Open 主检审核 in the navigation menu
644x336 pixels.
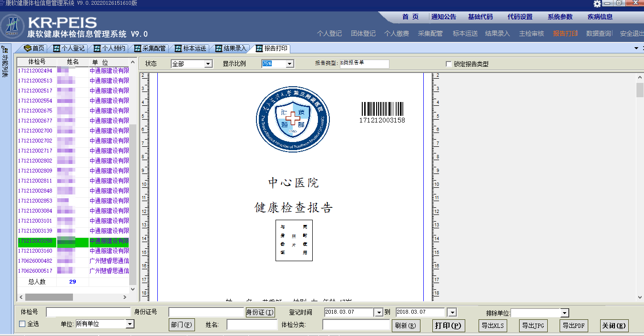531,33
